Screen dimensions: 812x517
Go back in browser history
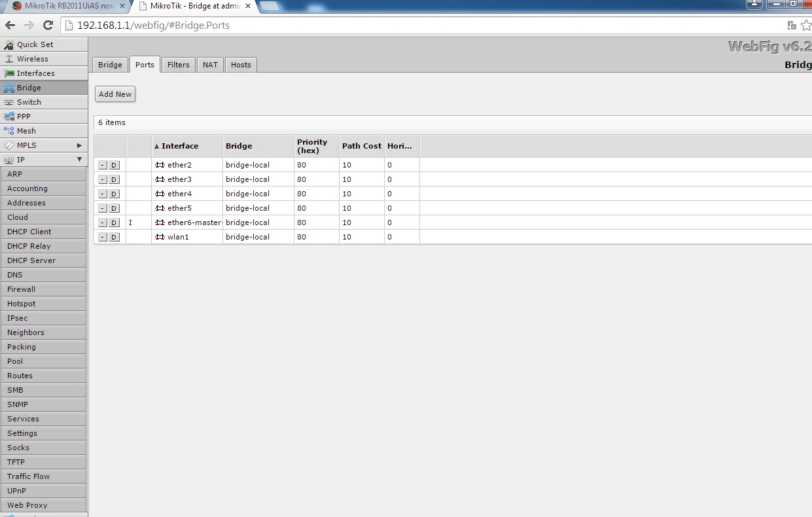coord(10,26)
